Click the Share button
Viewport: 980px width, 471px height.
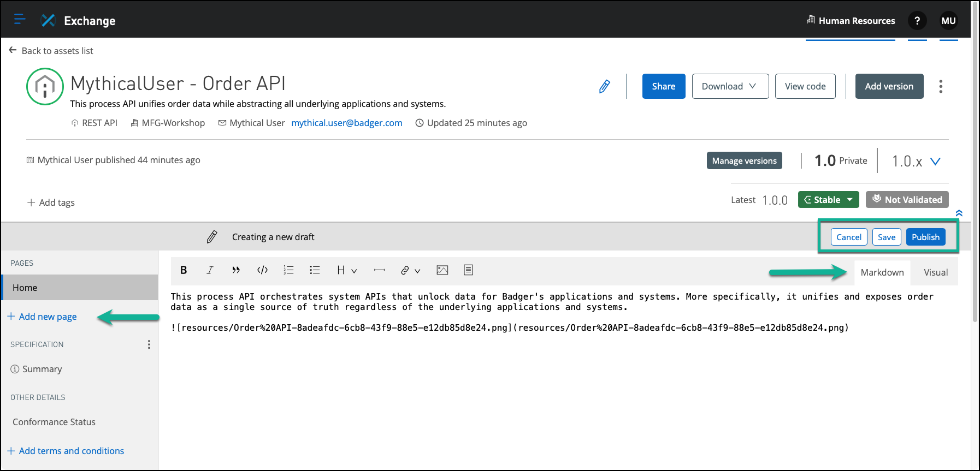(x=664, y=86)
